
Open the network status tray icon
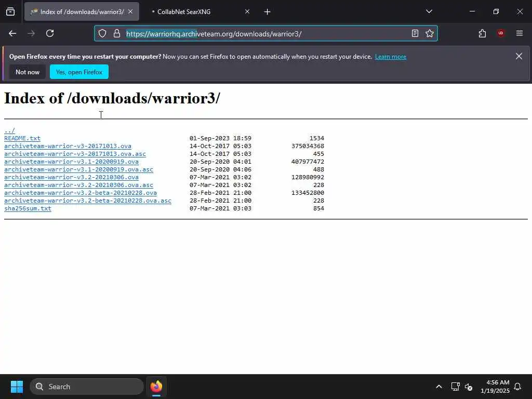[455, 387]
